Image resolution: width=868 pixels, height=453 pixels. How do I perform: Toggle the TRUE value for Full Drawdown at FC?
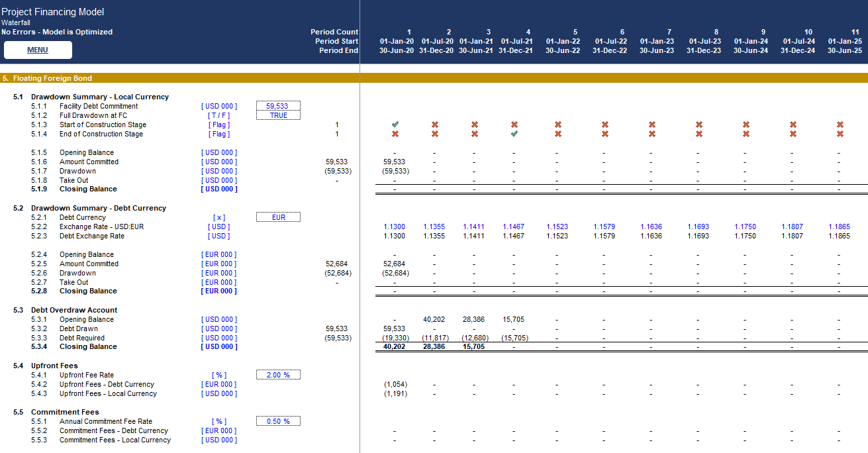point(278,114)
